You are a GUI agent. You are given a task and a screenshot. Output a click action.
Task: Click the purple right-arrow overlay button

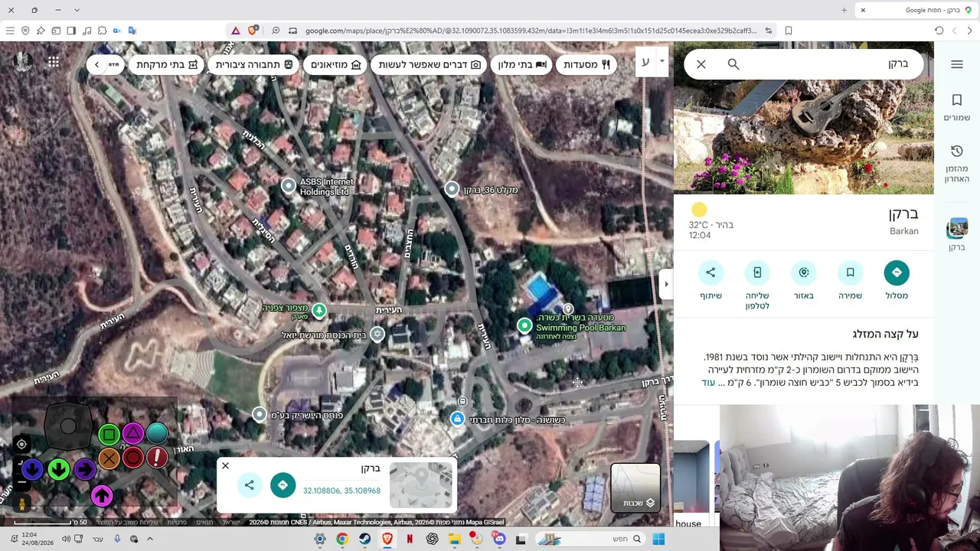point(84,469)
